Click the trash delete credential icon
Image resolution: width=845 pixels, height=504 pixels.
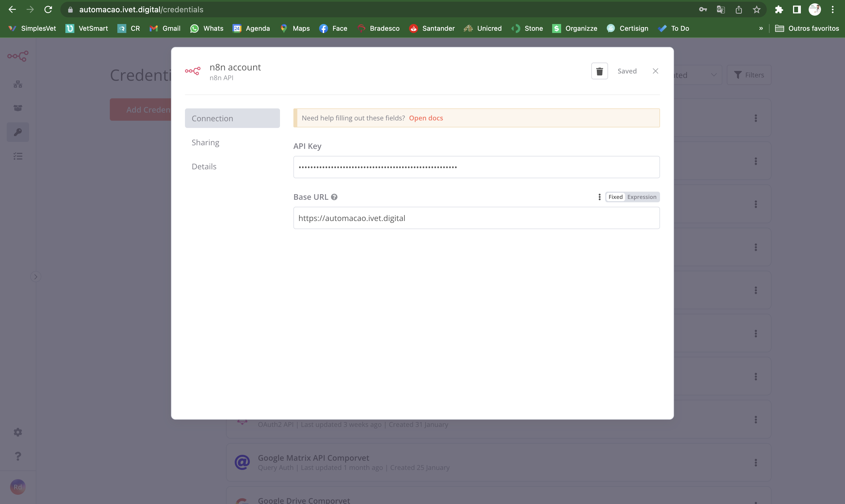coord(599,71)
